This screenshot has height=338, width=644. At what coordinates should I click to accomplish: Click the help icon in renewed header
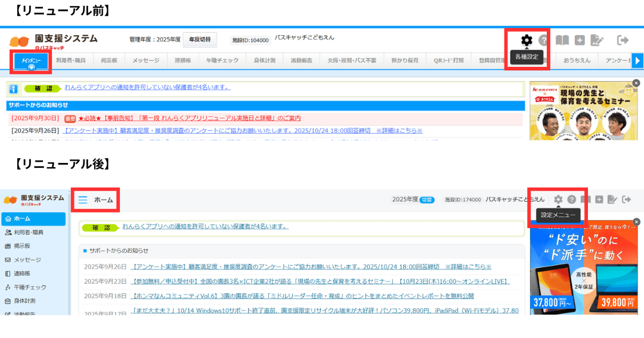pyautogui.click(x=572, y=199)
